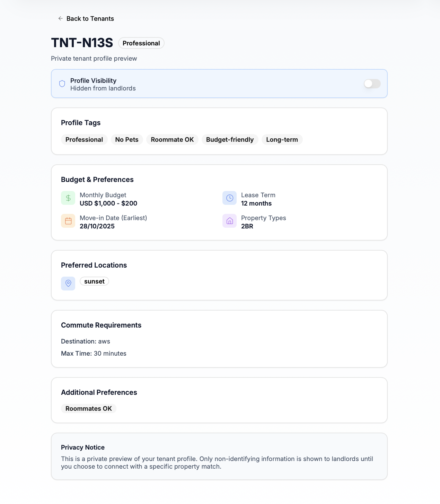Click the calendar Move-in Date icon

(x=68, y=221)
